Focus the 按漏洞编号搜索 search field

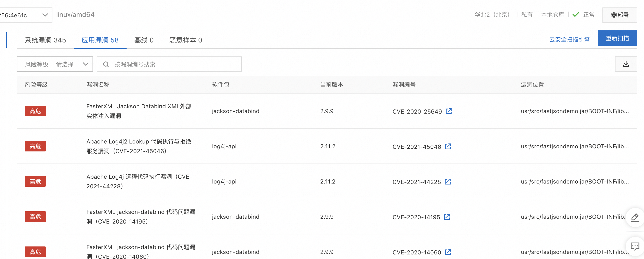coord(169,64)
